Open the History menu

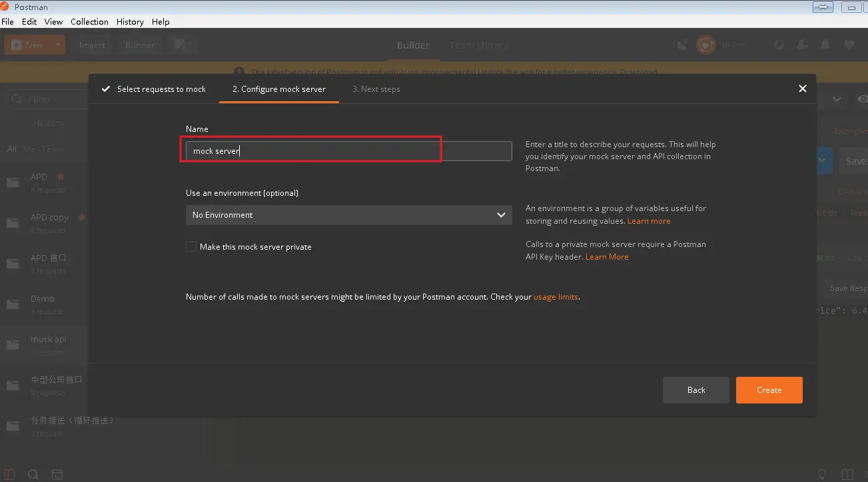130,21
